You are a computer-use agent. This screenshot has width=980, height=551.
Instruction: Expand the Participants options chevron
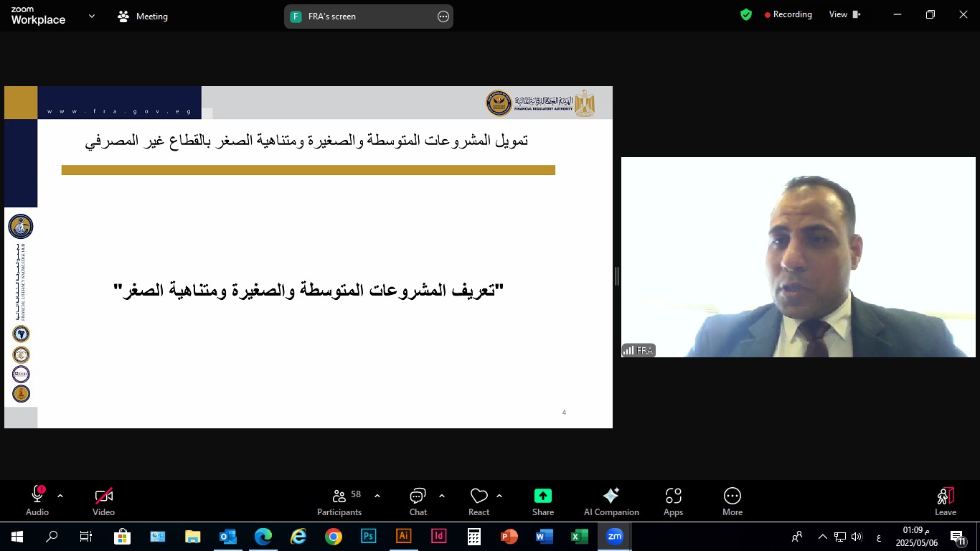click(x=377, y=496)
